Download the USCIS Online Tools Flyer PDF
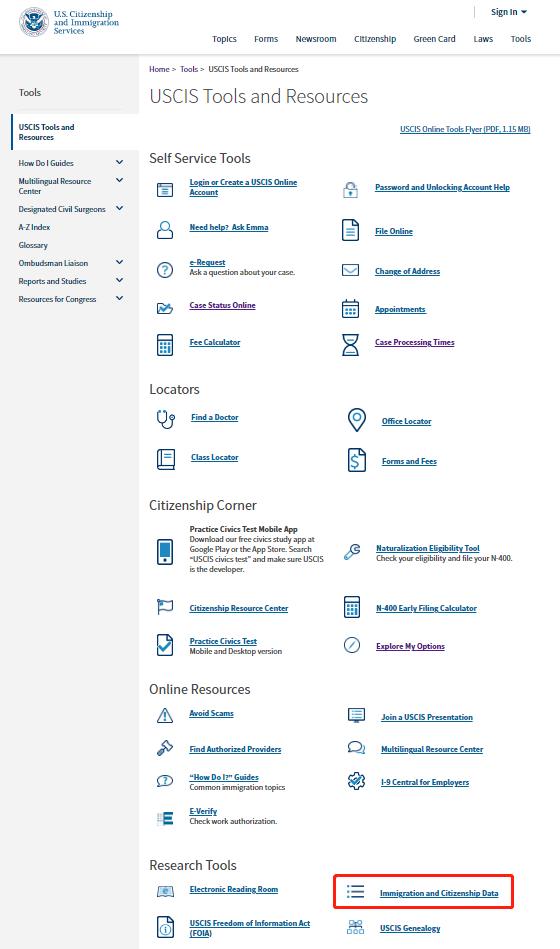 point(465,129)
